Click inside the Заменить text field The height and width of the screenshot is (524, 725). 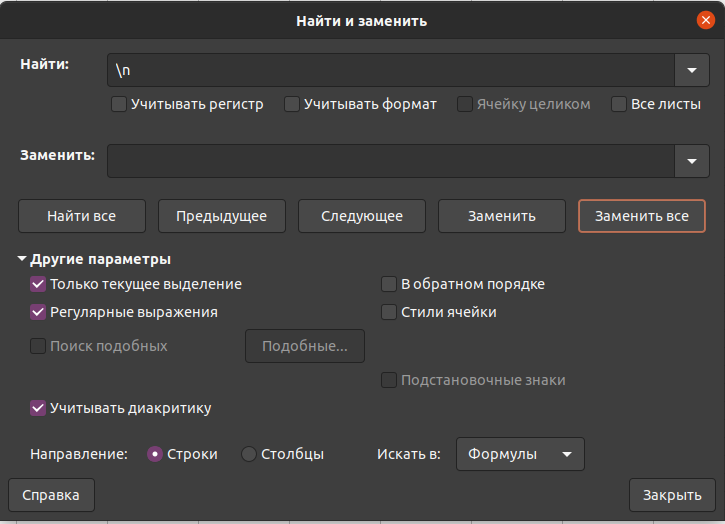click(x=391, y=161)
